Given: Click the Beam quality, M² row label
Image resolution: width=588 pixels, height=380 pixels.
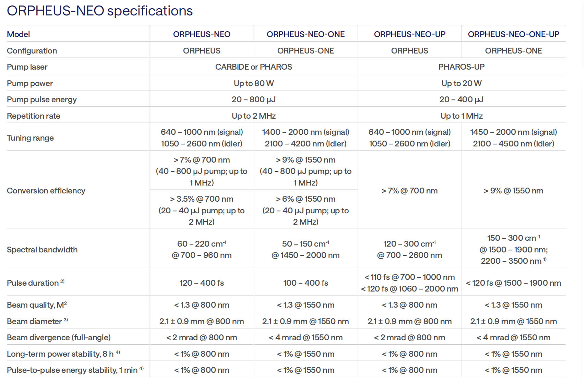Looking at the screenshot, I should pos(37,305).
